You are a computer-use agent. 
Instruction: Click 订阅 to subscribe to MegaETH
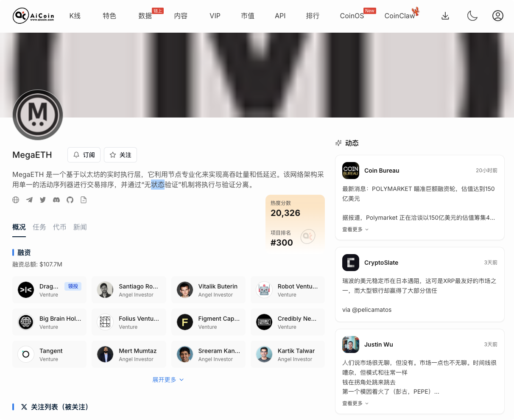[x=84, y=155]
